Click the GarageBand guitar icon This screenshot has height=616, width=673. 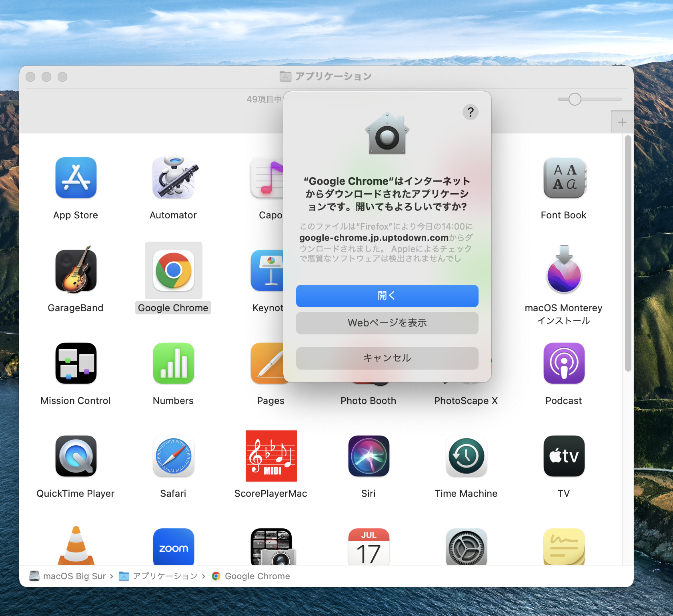(x=76, y=270)
